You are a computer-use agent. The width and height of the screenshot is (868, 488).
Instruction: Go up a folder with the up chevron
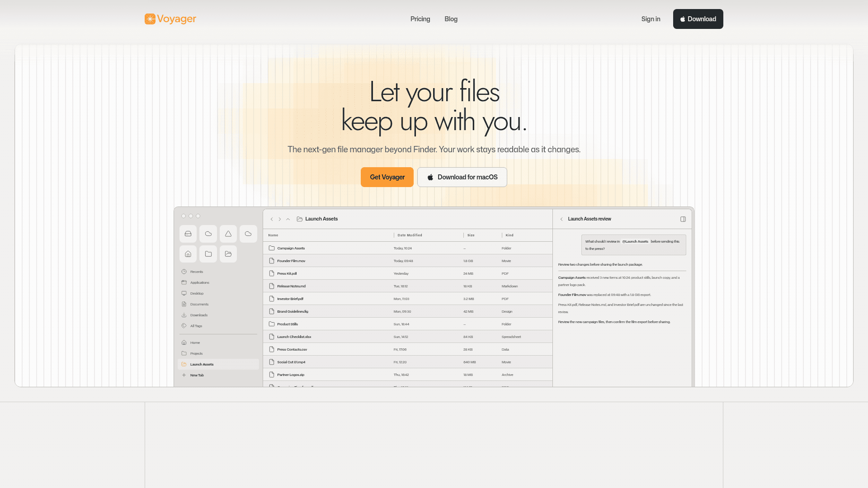click(288, 219)
